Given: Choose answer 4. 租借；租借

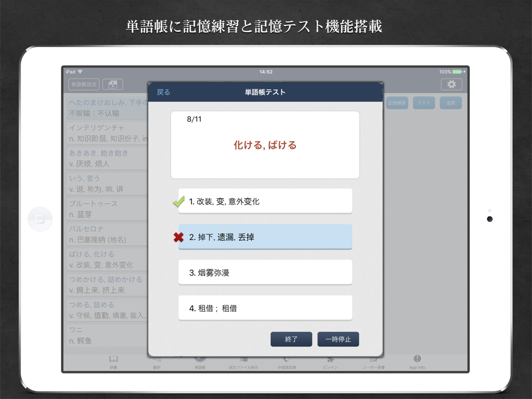Looking at the screenshot, I should [265, 308].
